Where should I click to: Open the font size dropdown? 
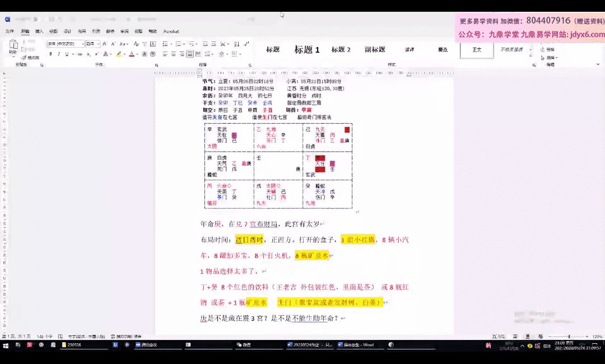99,44
